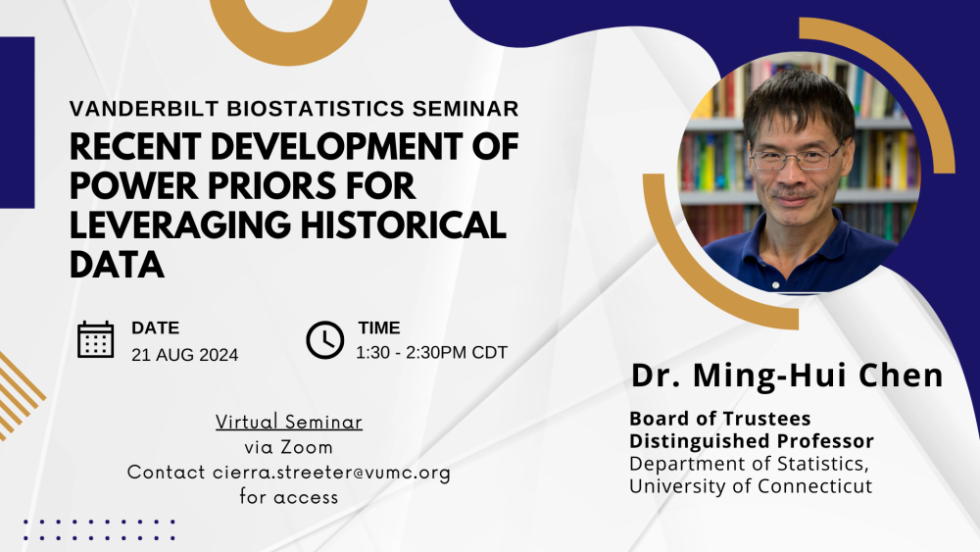
Task: Click the navy dotted pattern at bottom left
Action: pyautogui.click(x=98, y=529)
